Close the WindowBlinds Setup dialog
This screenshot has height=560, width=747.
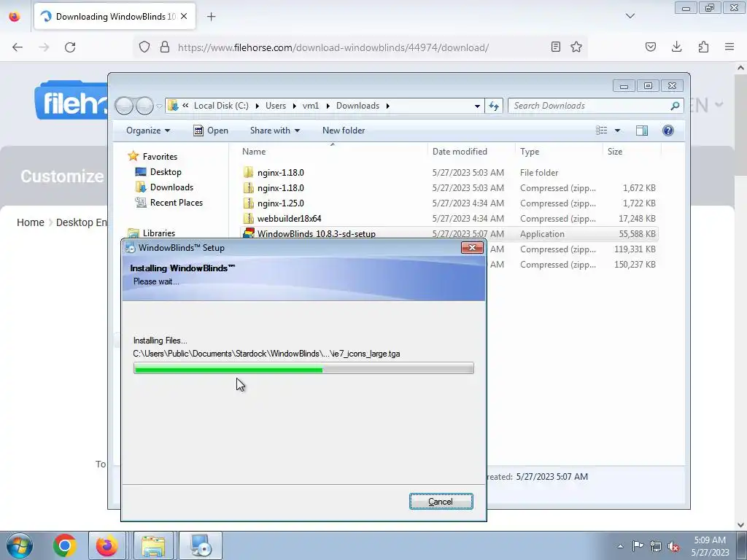tap(472, 248)
